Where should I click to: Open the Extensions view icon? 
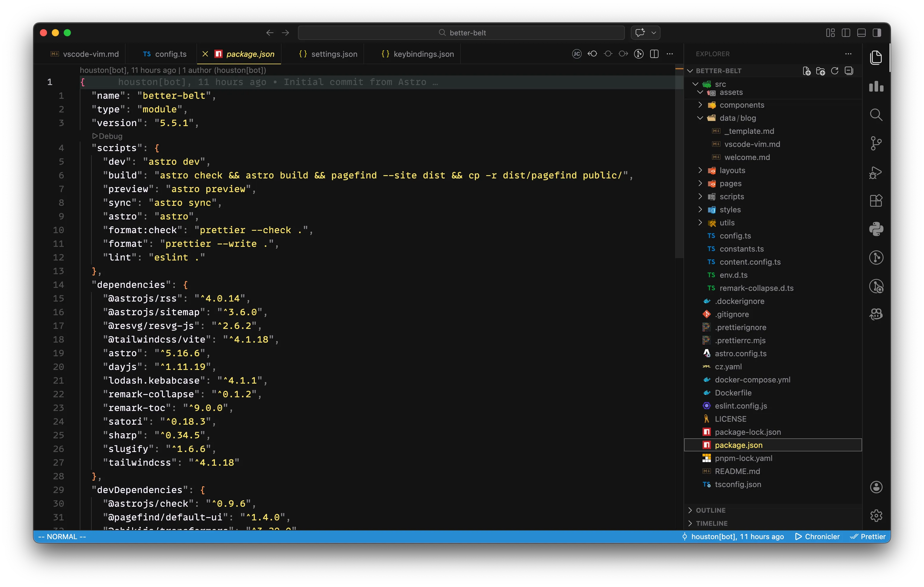coord(876,200)
